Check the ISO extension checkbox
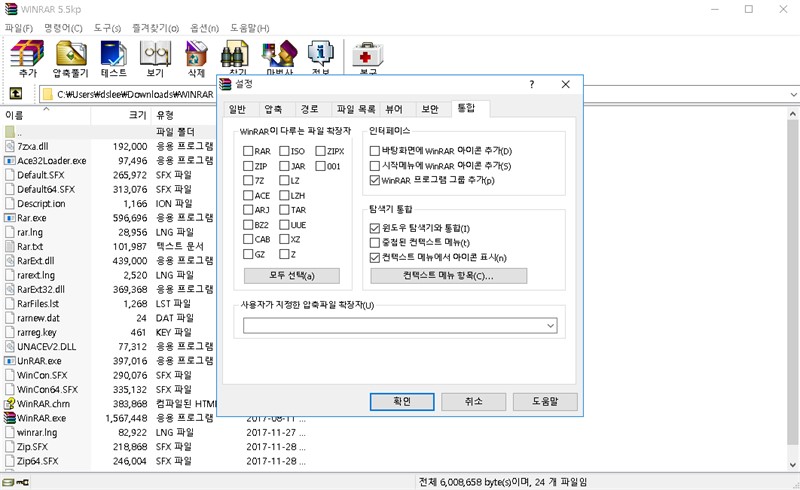 [x=284, y=151]
